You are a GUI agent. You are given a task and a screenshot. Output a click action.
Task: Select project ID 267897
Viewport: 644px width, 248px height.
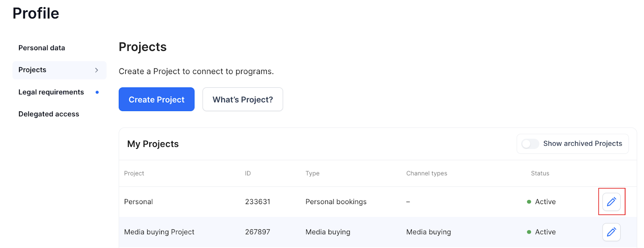[x=258, y=232]
